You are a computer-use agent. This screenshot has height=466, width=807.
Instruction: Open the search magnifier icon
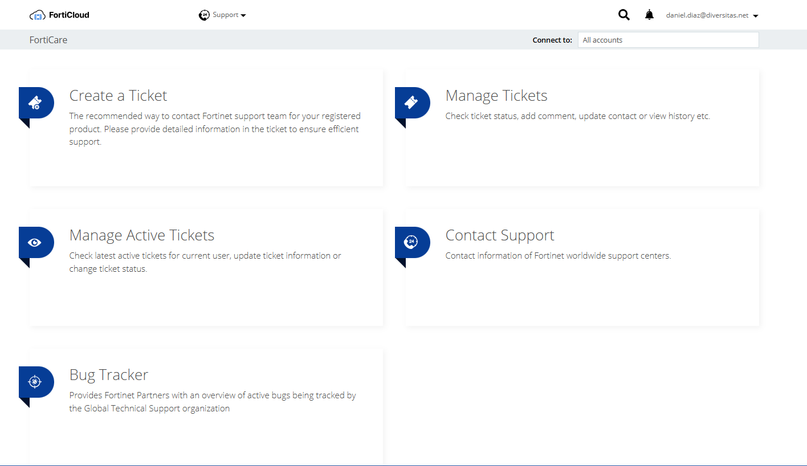click(624, 15)
